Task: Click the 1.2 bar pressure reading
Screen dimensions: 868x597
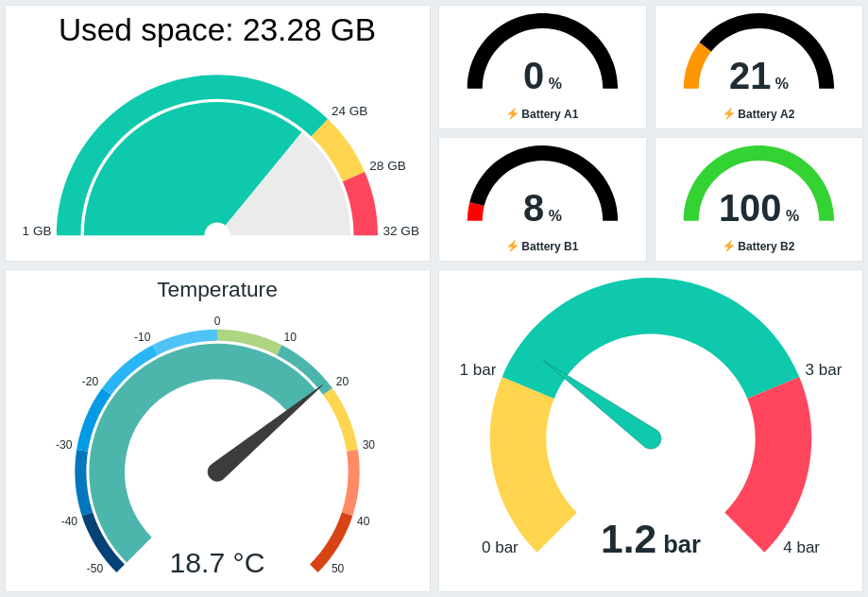Action: [651, 540]
